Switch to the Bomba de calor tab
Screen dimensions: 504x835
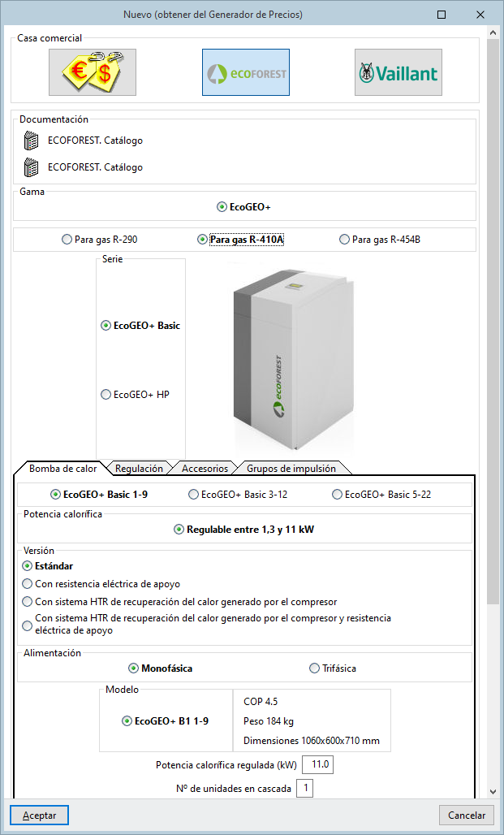coord(62,468)
